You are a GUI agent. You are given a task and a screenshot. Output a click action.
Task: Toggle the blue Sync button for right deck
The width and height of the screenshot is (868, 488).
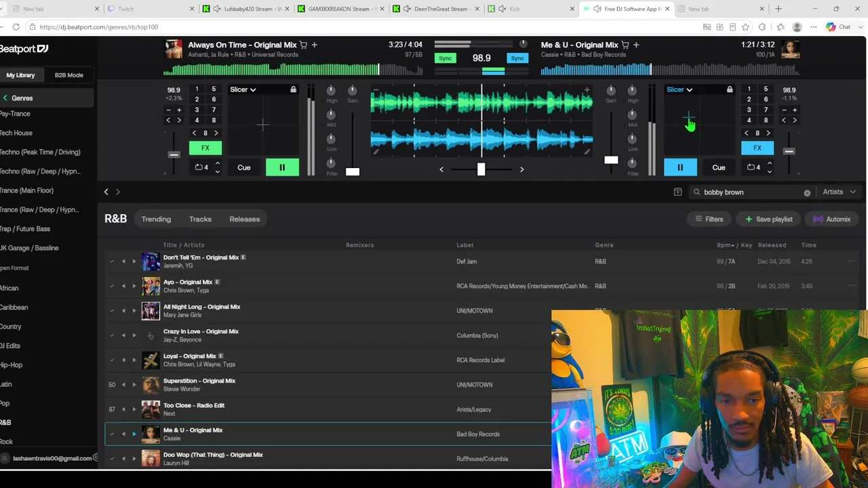click(x=517, y=58)
